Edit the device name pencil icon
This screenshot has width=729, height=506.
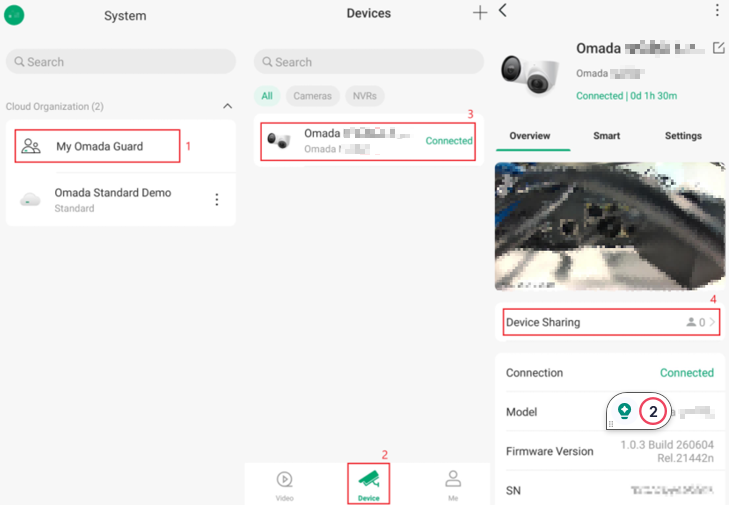pos(718,47)
